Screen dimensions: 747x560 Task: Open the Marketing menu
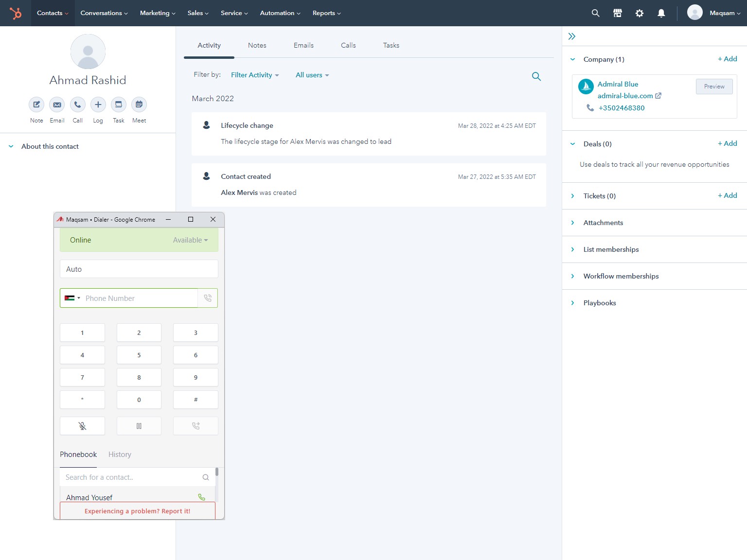point(158,13)
